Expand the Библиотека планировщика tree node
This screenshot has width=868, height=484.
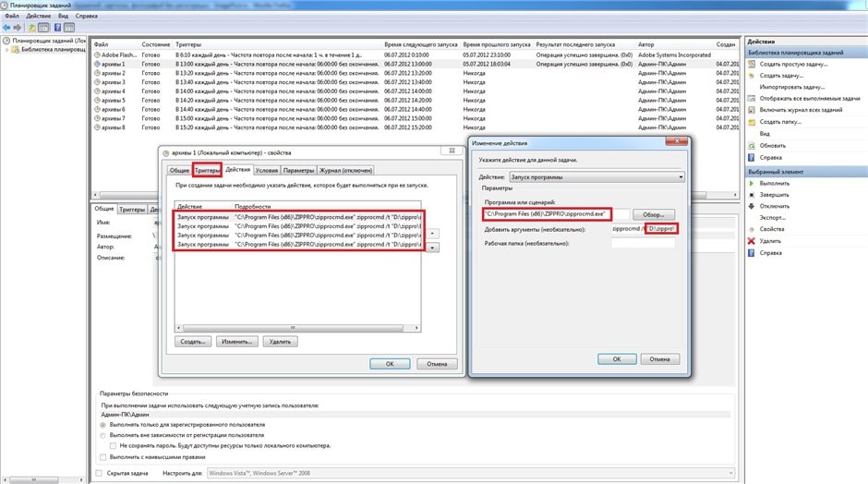7,50
